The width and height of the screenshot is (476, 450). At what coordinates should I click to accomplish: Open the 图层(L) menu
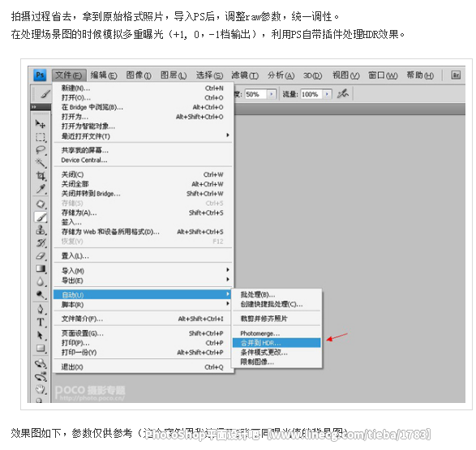(x=173, y=75)
